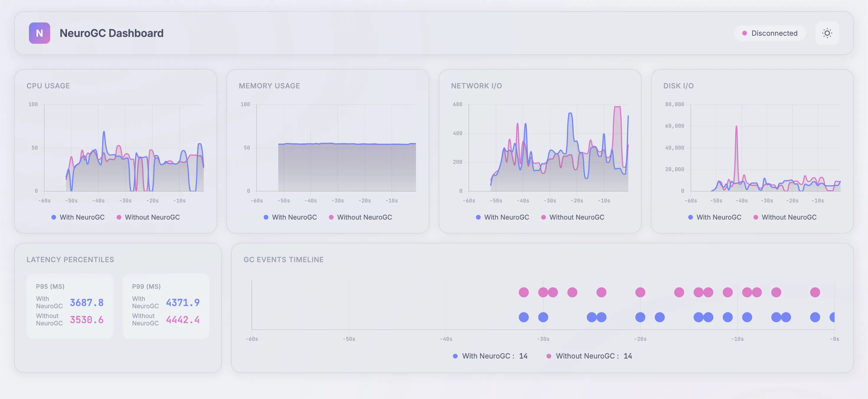
Task: Click the P95 (MS) latency card
Action: [x=70, y=306]
